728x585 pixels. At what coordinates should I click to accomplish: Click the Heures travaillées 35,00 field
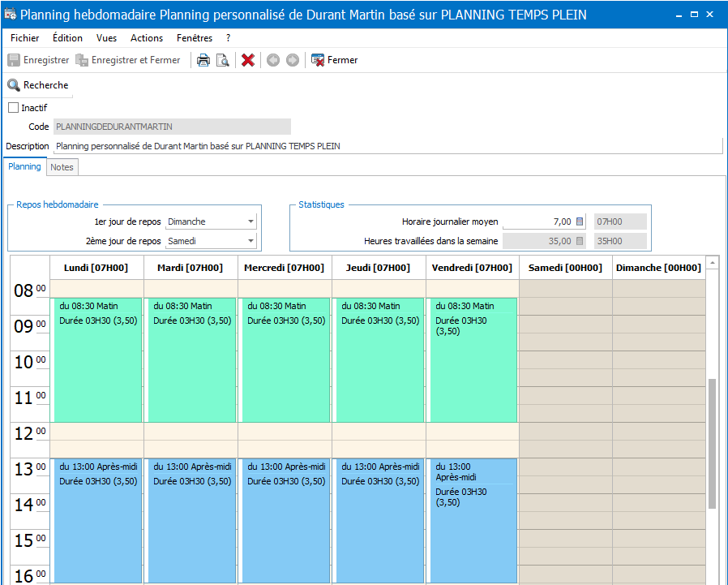(x=544, y=241)
